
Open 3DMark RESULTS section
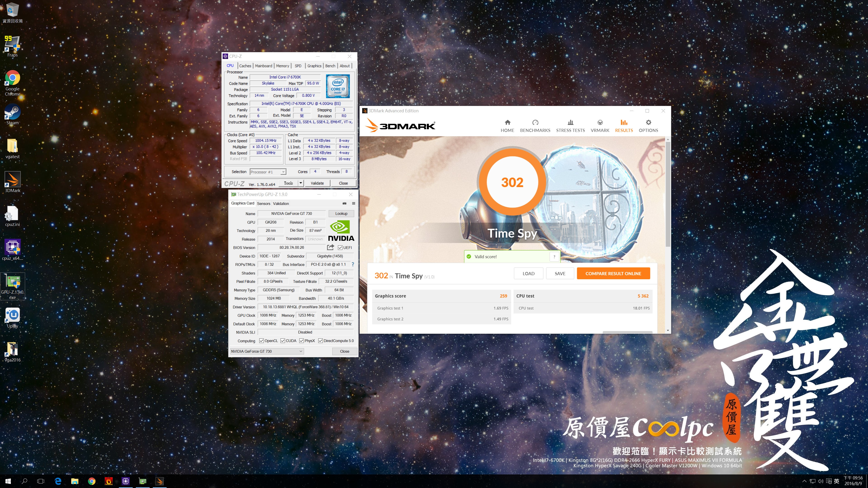click(x=624, y=126)
